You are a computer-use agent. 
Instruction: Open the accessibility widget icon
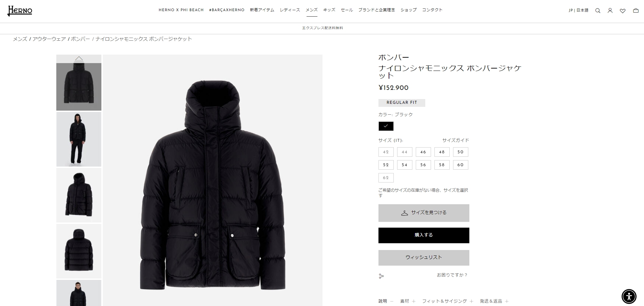click(629, 296)
